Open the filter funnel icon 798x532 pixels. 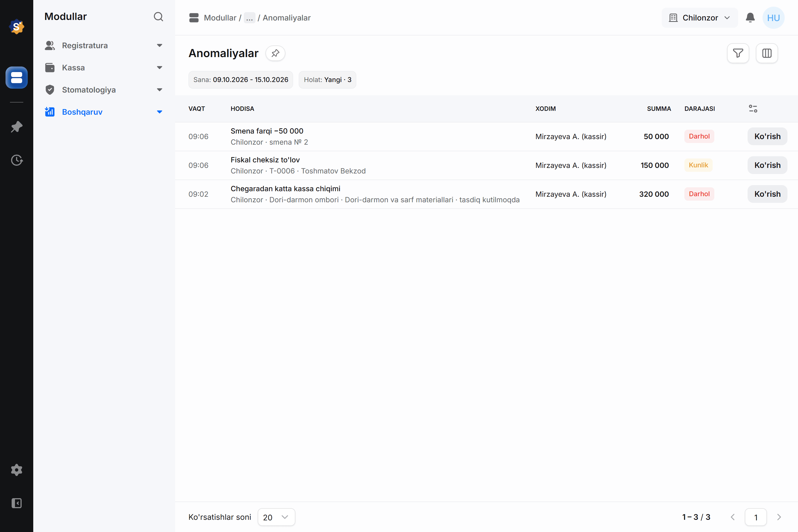click(738, 53)
